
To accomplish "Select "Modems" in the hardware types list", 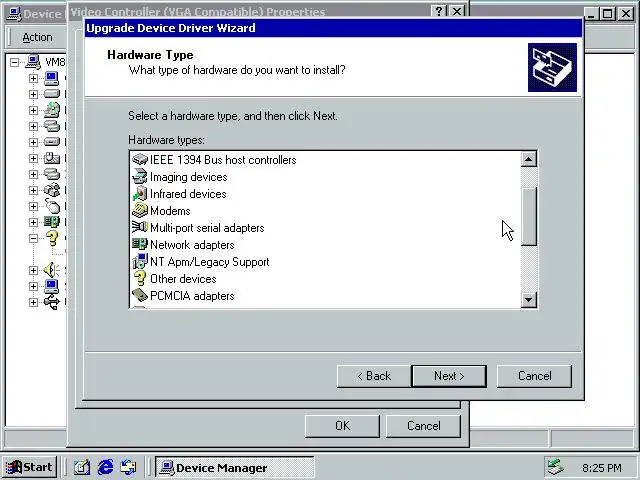I will [170, 211].
